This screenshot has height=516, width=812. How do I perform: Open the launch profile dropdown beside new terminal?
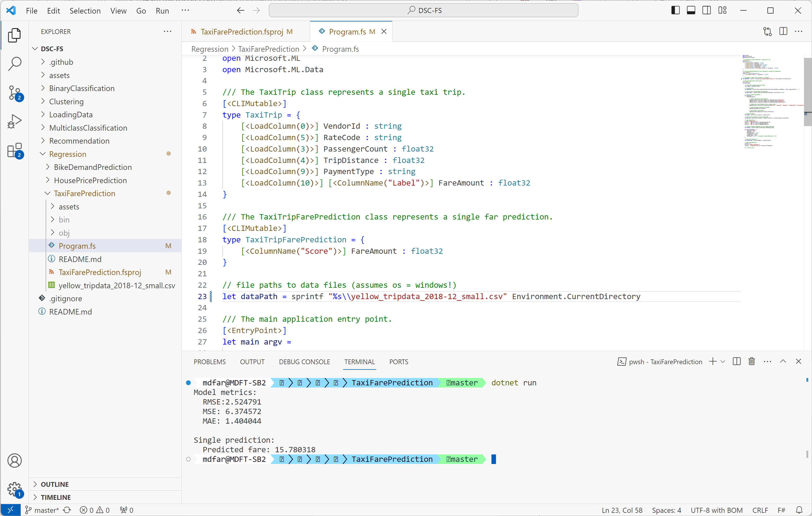(723, 362)
